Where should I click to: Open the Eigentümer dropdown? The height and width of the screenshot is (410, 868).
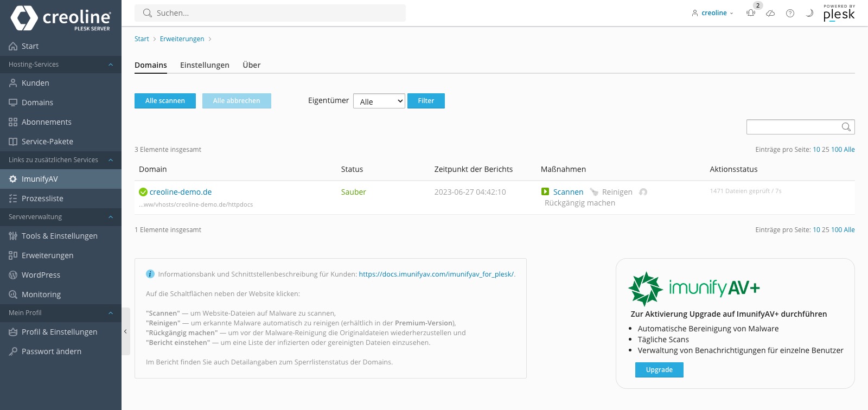[x=379, y=101]
